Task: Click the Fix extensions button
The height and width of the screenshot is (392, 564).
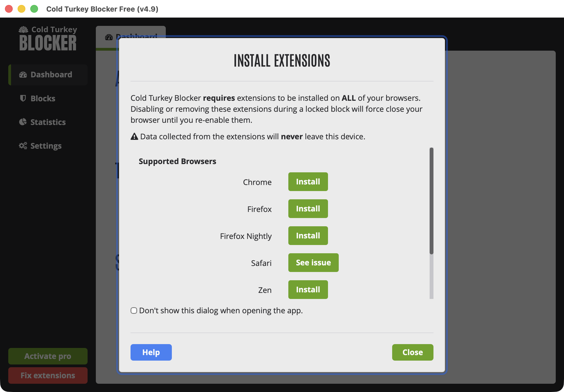Action: 48,375
